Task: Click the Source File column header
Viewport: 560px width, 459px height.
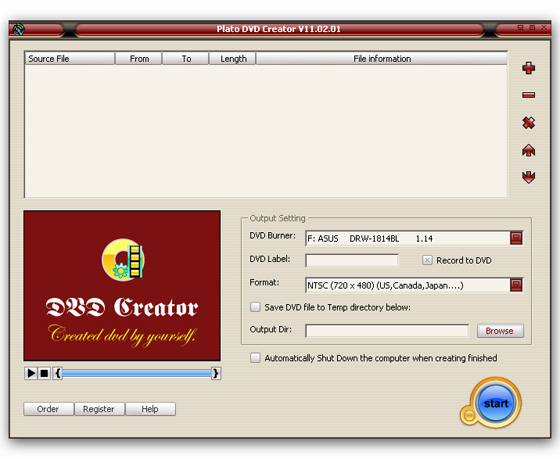Action: click(x=70, y=59)
